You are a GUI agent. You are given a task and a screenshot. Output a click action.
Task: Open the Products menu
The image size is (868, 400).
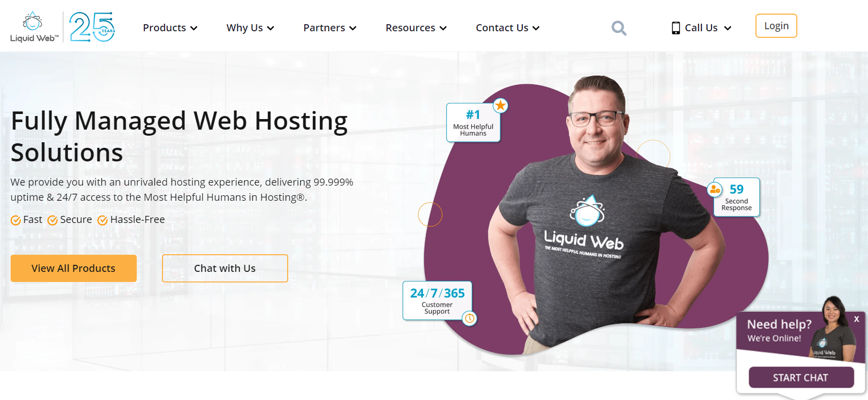tap(170, 28)
